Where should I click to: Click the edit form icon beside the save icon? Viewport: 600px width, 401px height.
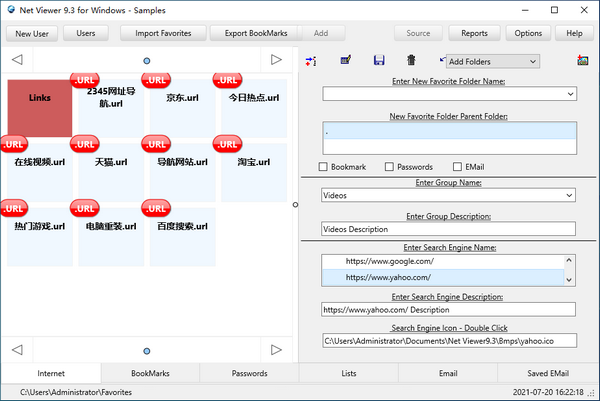pyautogui.click(x=345, y=62)
